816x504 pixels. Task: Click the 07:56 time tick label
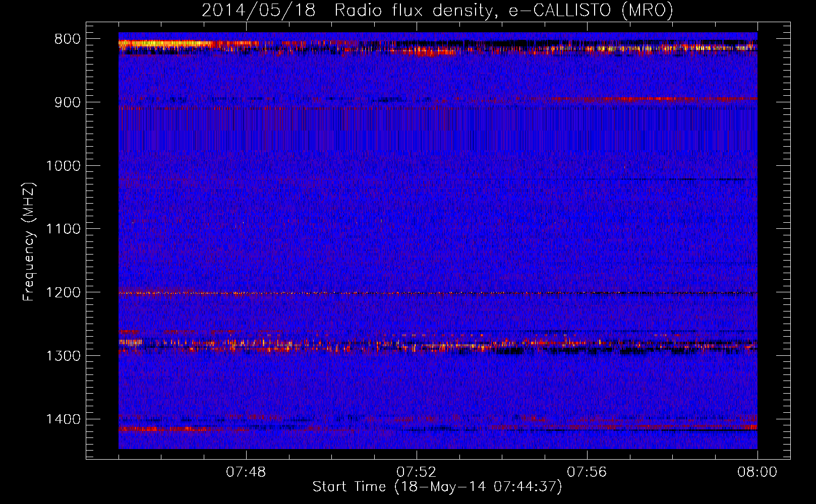point(587,472)
